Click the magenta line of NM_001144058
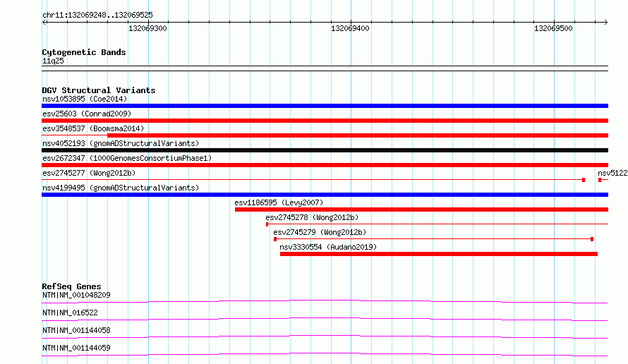 [x=325, y=336]
